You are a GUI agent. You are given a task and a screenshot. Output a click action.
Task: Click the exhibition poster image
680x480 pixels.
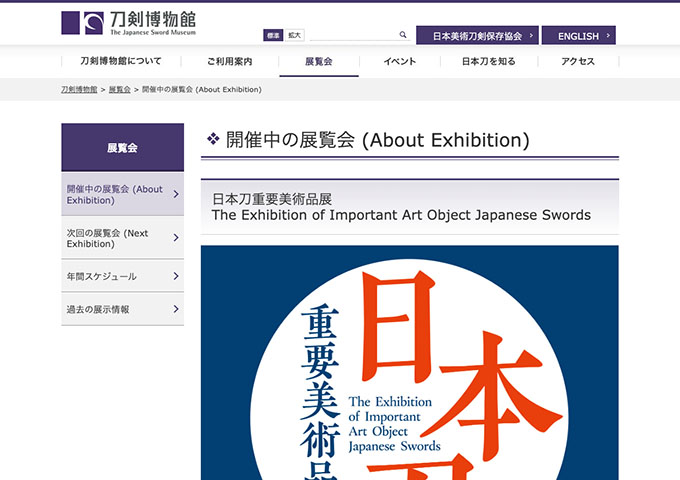[409, 362]
